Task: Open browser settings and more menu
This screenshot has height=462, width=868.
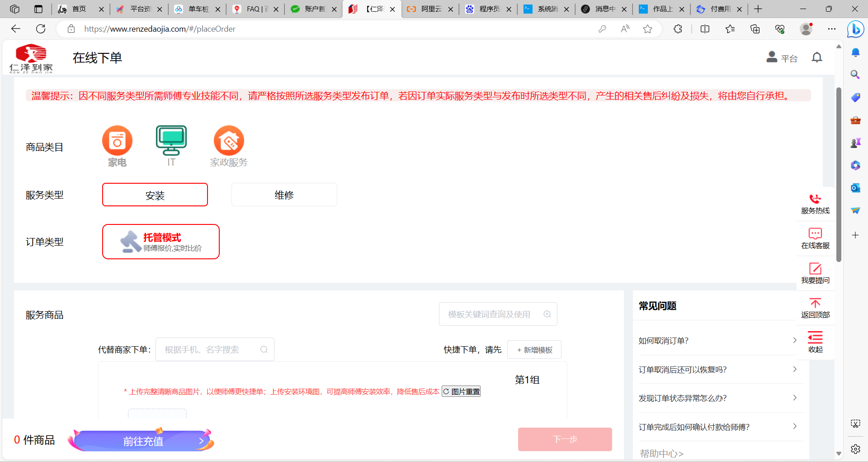Action: pyautogui.click(x=832, y=29)
